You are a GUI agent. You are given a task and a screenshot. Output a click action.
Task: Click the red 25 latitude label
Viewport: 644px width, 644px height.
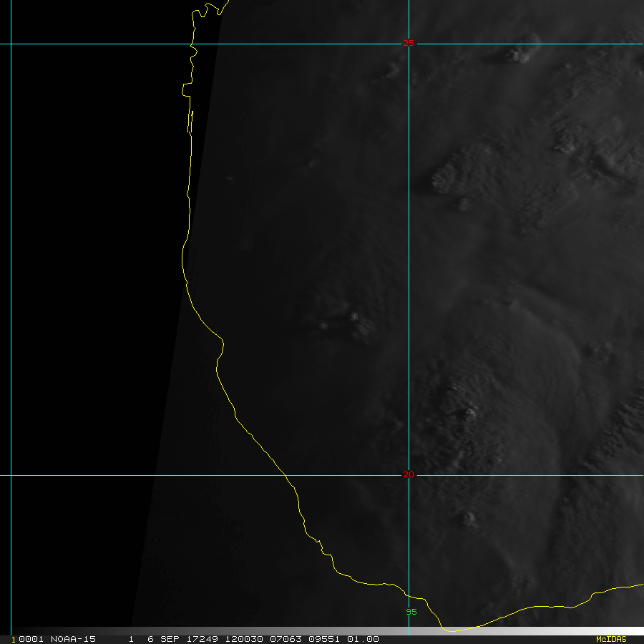pyautogui.click(x=409, y=43)
